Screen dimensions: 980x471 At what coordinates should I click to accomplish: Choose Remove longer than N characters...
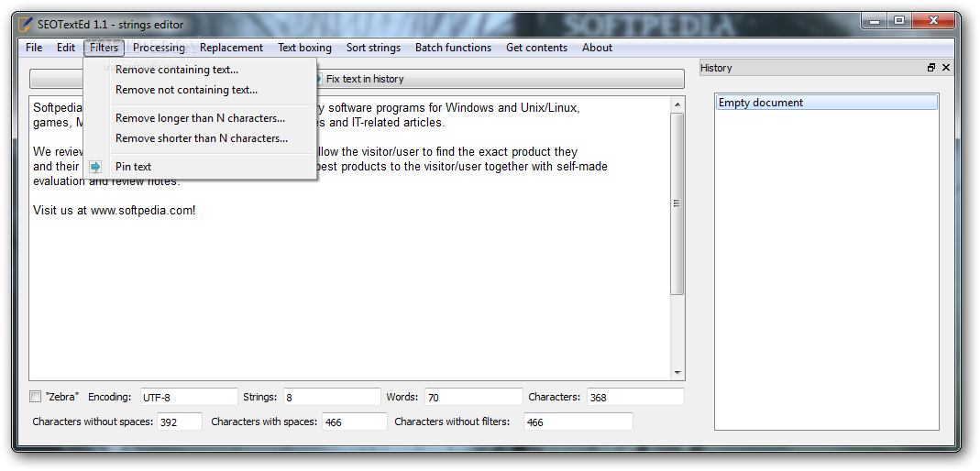click(x=200, y=118)
